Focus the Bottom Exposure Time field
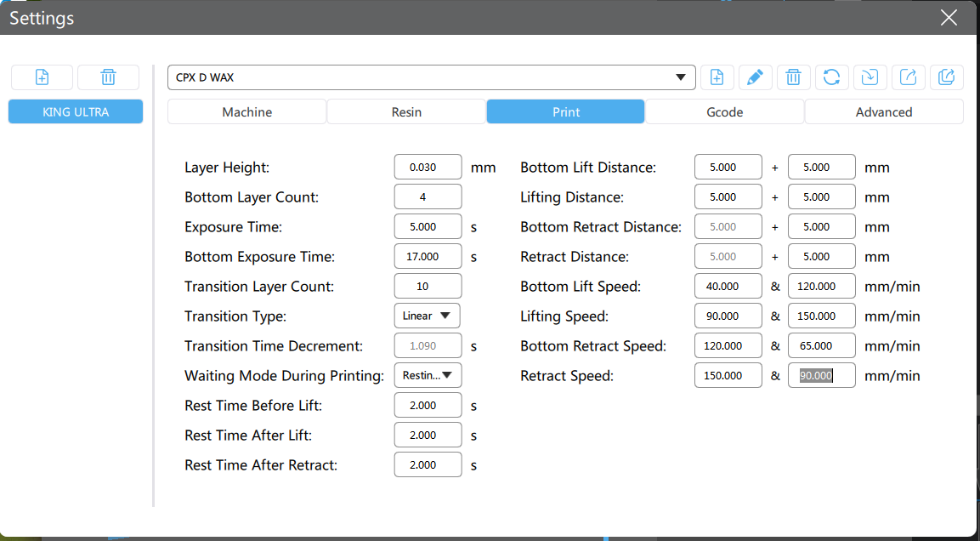This screenshot has width=980, height=541. click(428, 256)
